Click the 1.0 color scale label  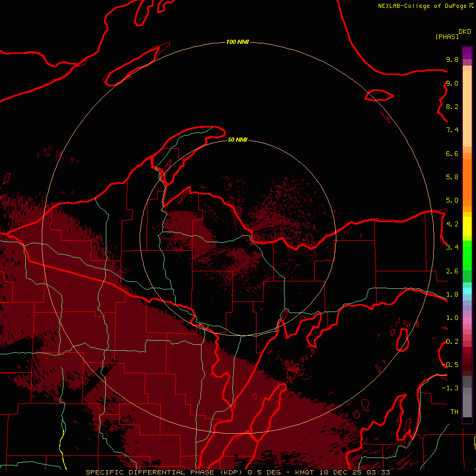coord(452,318)
